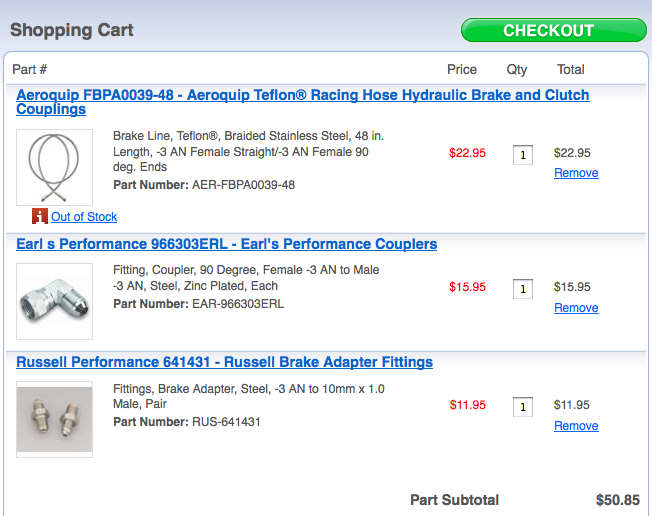Click the green CHECKOUT button

[553, 30]
